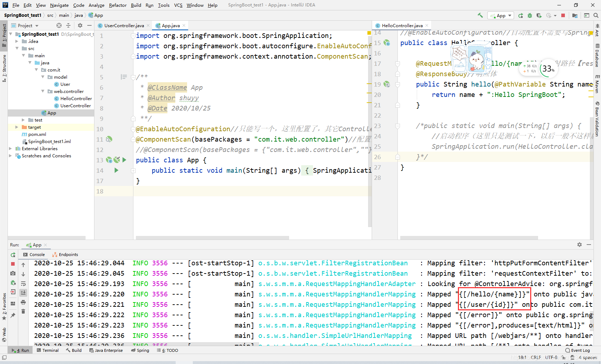Viewport: 601px width, 364px height.
Task: Click Up the Stack Trace arrow
Action: (23, 265)
